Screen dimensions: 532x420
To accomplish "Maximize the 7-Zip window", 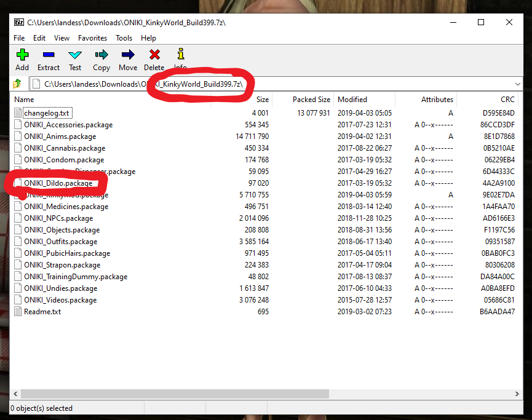I will (x=481, y=22).
